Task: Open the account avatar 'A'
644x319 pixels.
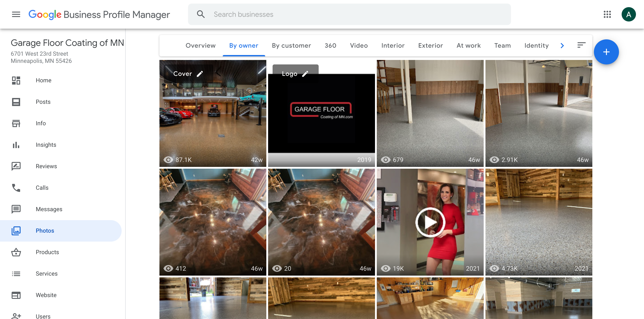Action: tap(629, 14)
